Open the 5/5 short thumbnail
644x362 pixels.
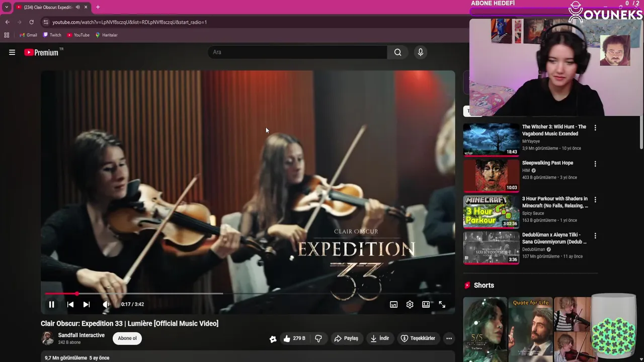pyautogui.click(x=485, y=329)
